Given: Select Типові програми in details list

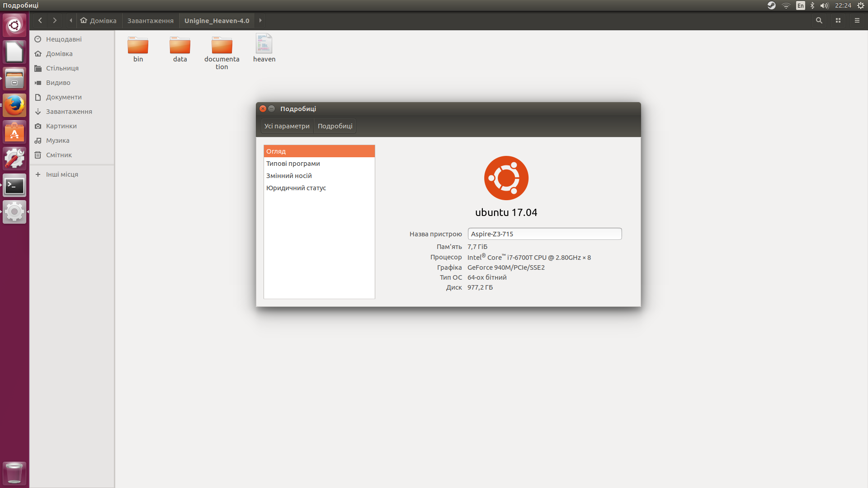Looking at the screenshot, I should (x=319, y=164).
